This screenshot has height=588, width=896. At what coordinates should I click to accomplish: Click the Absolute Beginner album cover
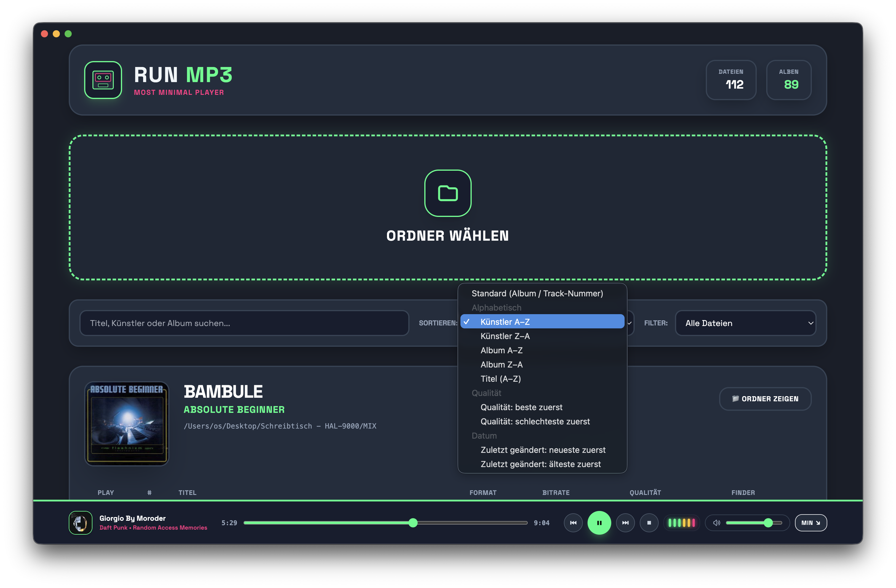point(127,424)
